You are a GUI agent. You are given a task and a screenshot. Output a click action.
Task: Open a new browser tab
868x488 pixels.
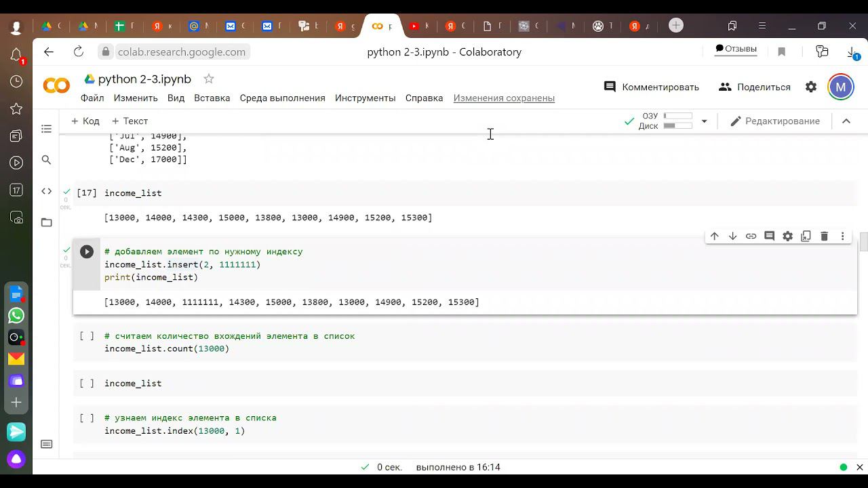point(676,25)
